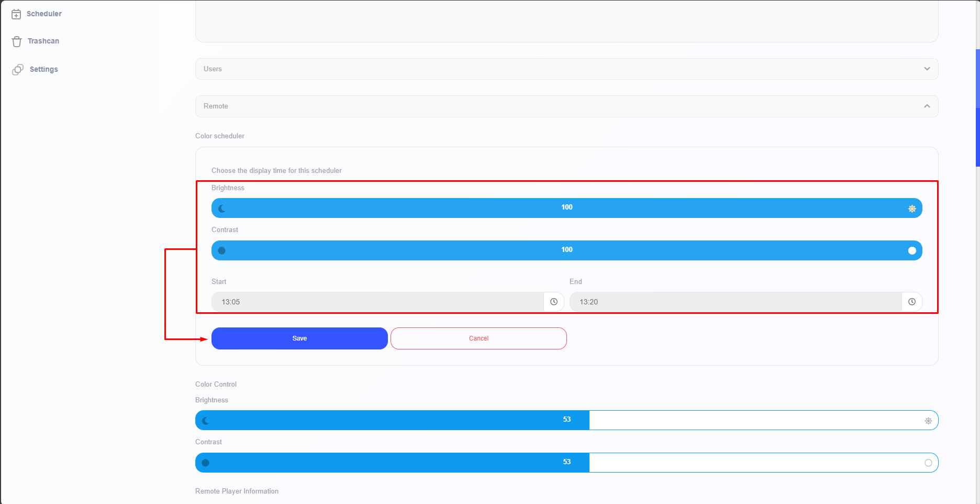Click the Scheduler calendar icon in sidebar
The image size is (980, 504).
point(16,14)
